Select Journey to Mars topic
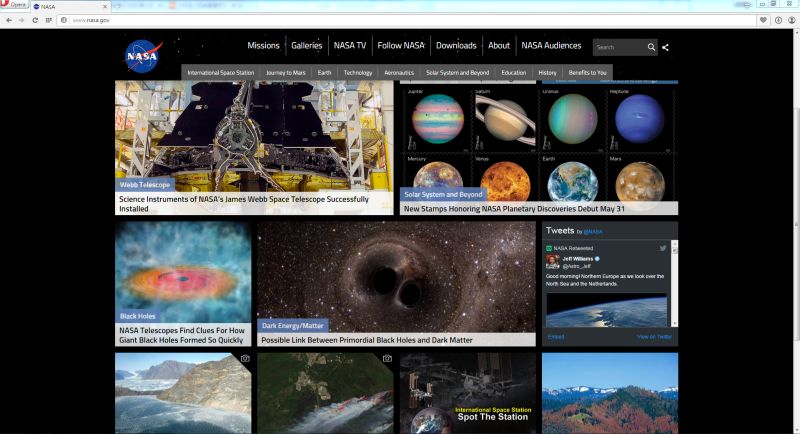This screenshot has height=434, width=800. click(286, 72)
